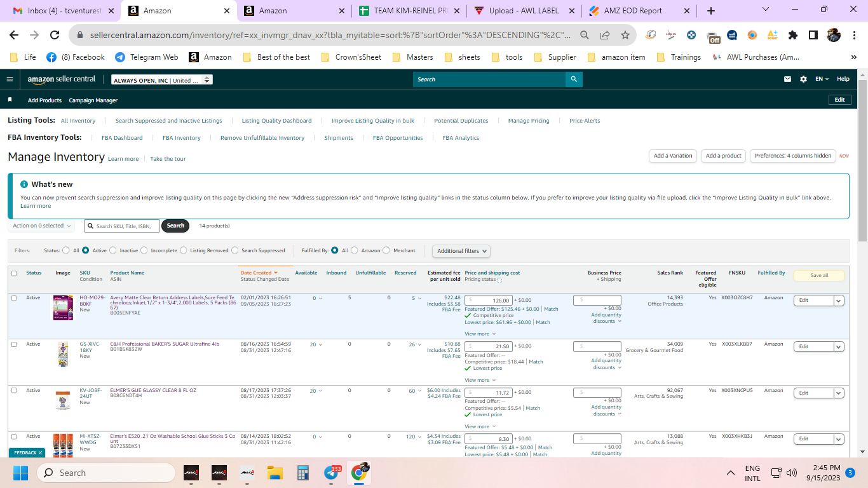The width and height of the screenshot is (868, 488).
Task: Select the Incomplete status radio button
Action: pos(144,250)
